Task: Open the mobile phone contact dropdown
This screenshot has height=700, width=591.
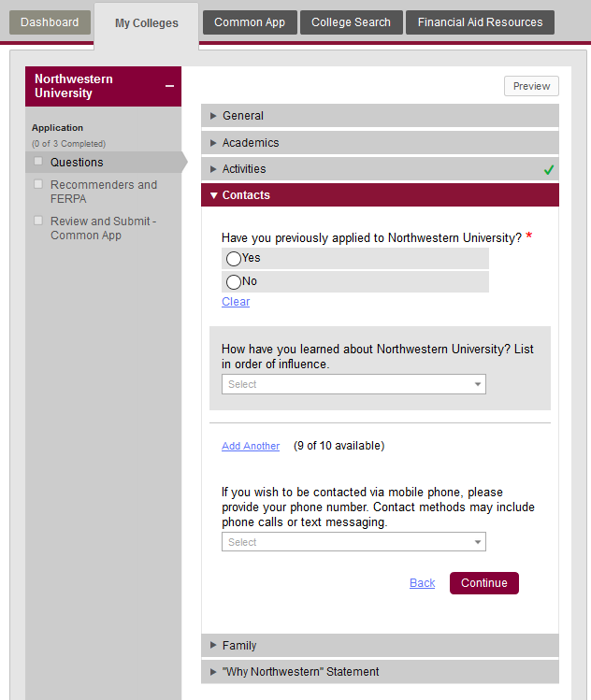Action: pos(353,542)
